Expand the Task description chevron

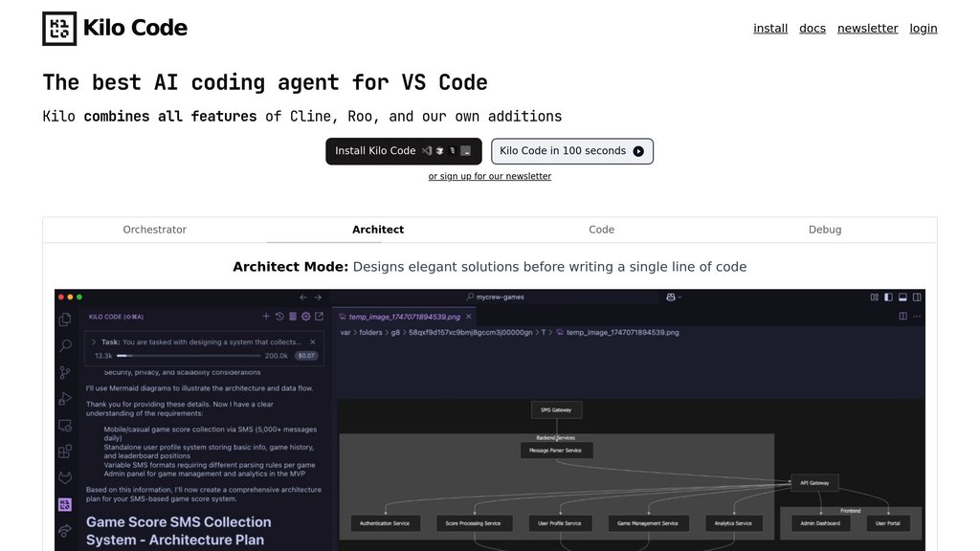(x=93, y=342)
